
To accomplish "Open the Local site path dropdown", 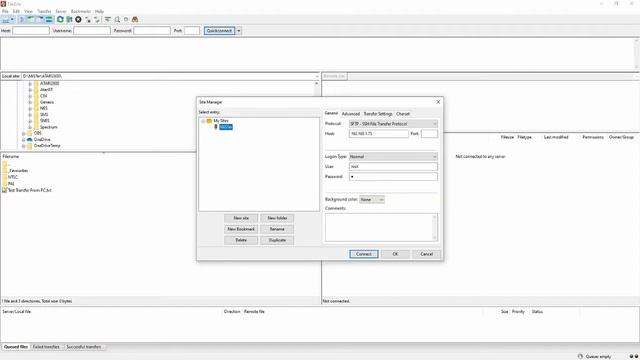I will pos(317,76).
